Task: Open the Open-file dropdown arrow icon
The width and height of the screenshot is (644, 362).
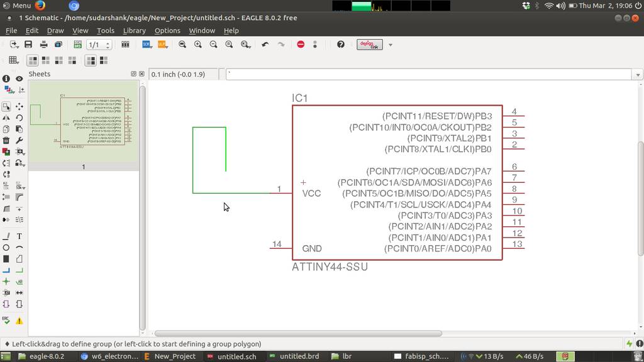Action: [x=14, y=45]
